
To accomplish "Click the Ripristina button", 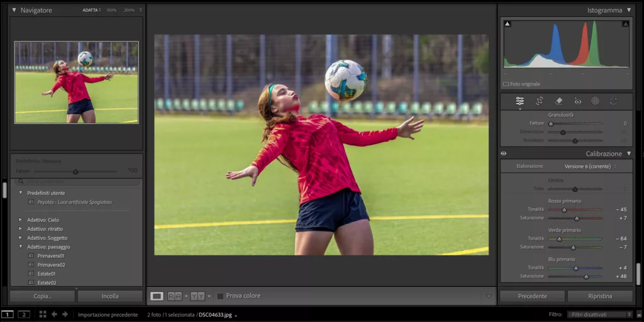I will (x=600, y=296).
